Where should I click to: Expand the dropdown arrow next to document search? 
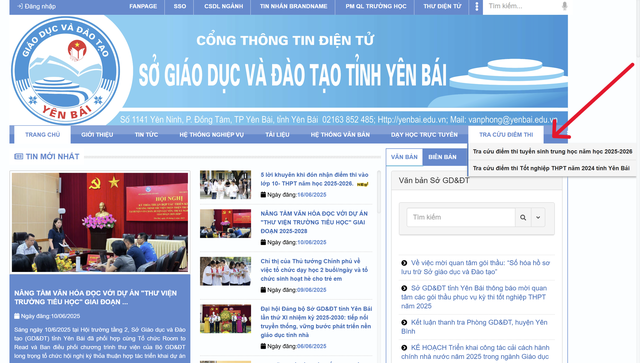pos(538,217)
